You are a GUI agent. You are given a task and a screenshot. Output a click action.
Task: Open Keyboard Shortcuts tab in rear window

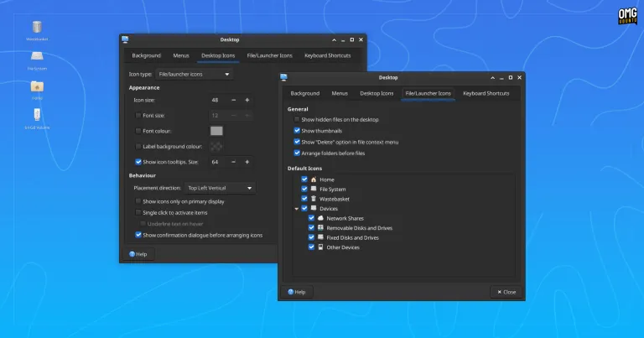pos(327,55)
